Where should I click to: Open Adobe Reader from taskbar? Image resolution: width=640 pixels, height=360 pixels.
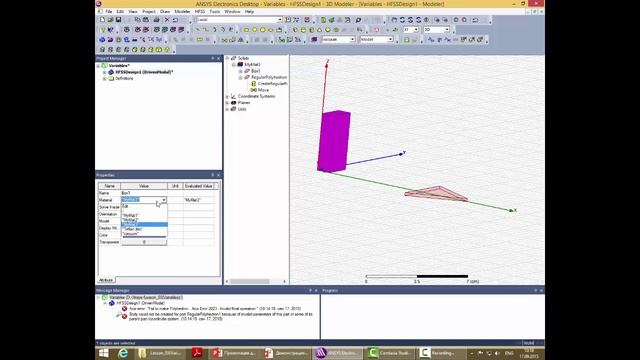point(197,353)
